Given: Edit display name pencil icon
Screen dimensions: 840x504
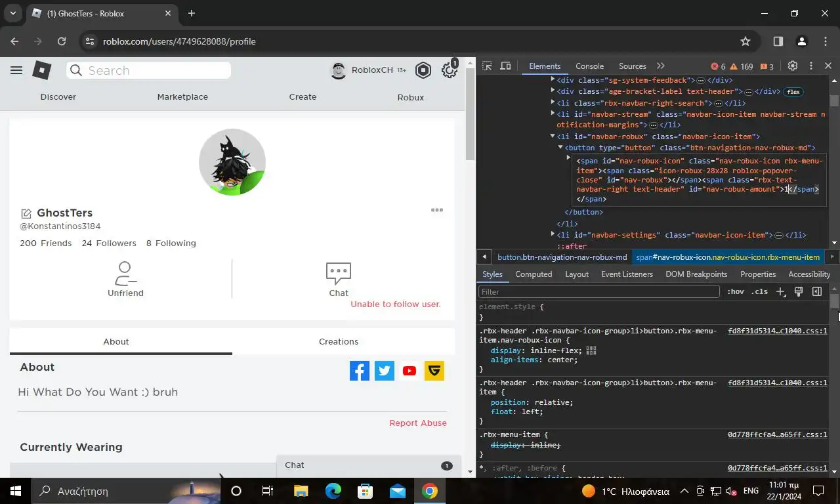Looking at the screenshot, I should click(x=26, y=213).
